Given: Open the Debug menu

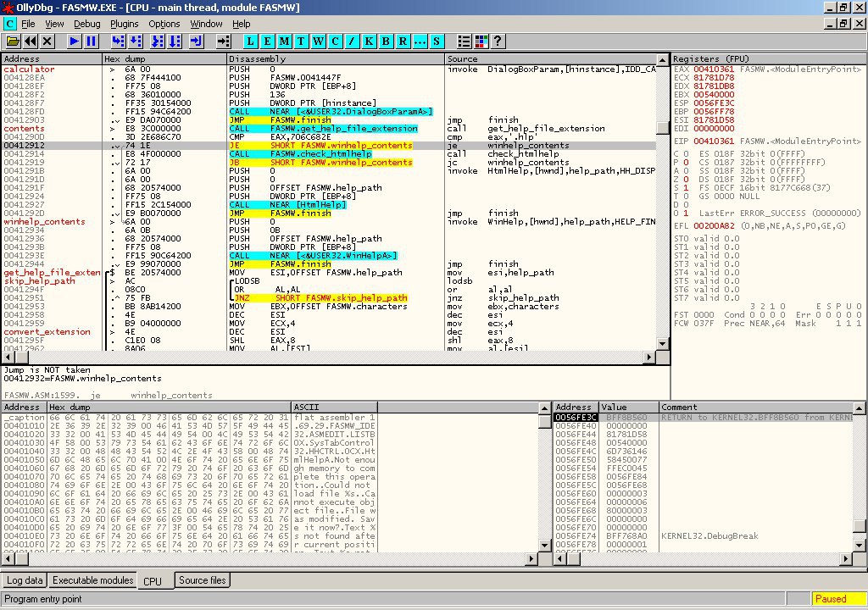Looking at the screenshot, I should tap(86, 24).
